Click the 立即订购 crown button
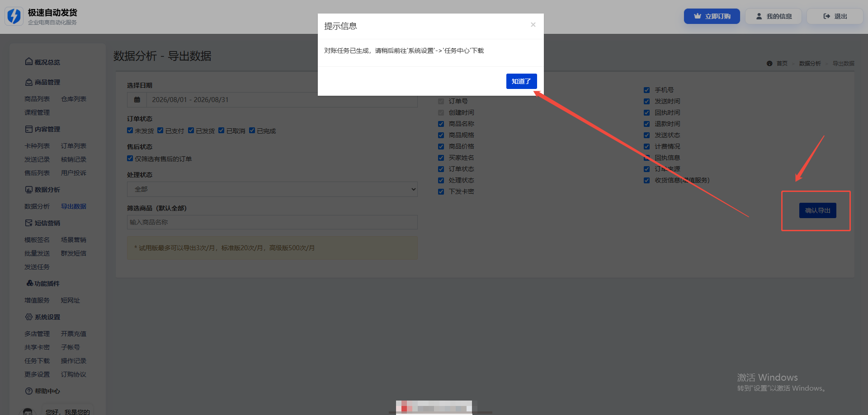This screenshot has width=868, height=415. 712,16
